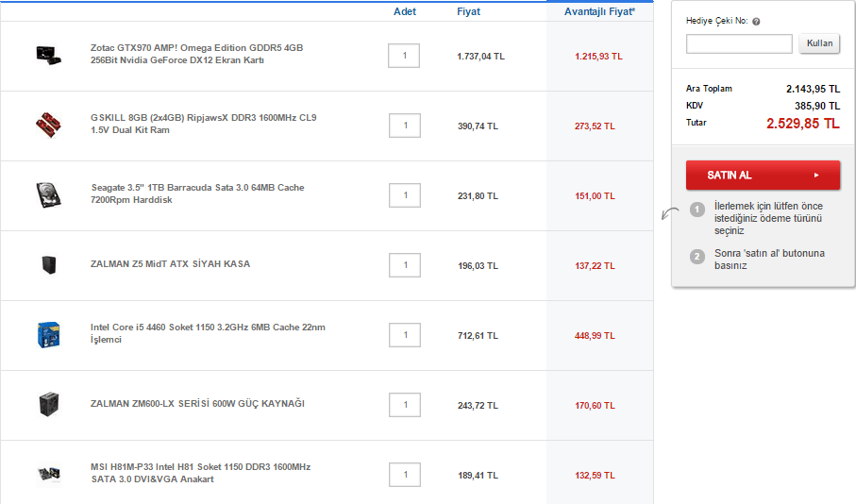The width and height of the screenshot is (856, 504).
Task: Open the ZALMAN Z5 MidT ATX SİYAH KASA link
Action: pyautogui.click(x=170, y=264)
